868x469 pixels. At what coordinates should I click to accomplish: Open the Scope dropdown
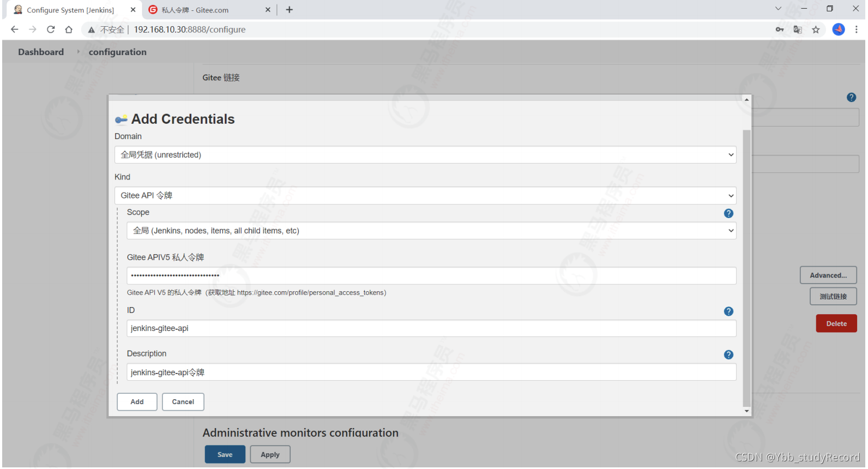(431, 231)
